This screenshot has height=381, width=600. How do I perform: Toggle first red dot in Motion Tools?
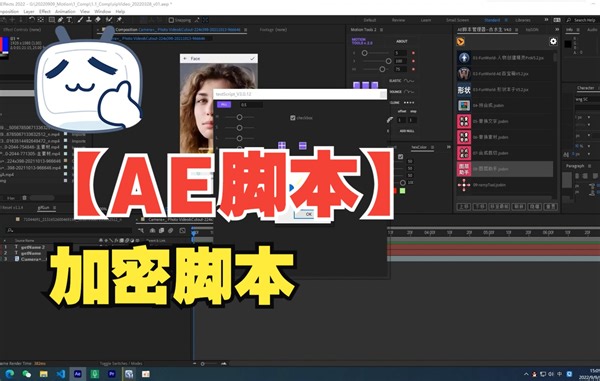[413, 53]
